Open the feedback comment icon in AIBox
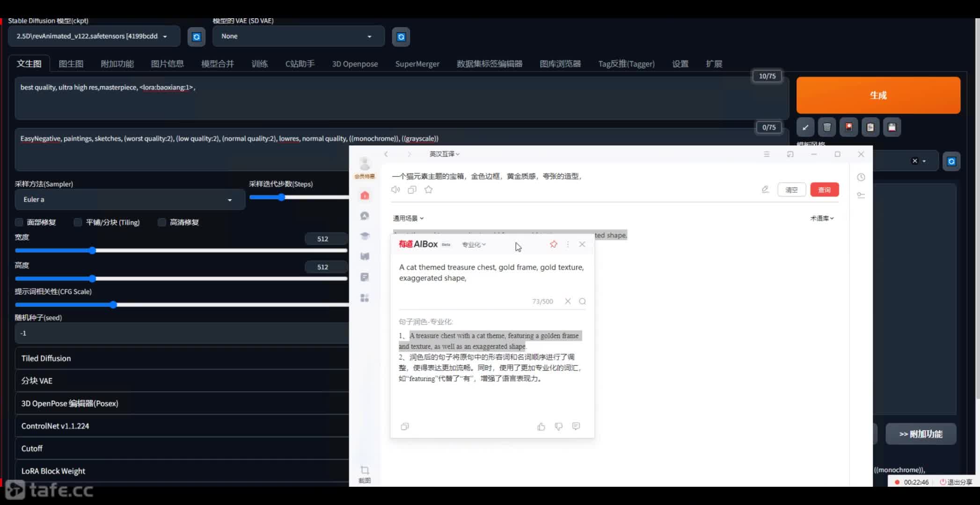 coord(576,426)
